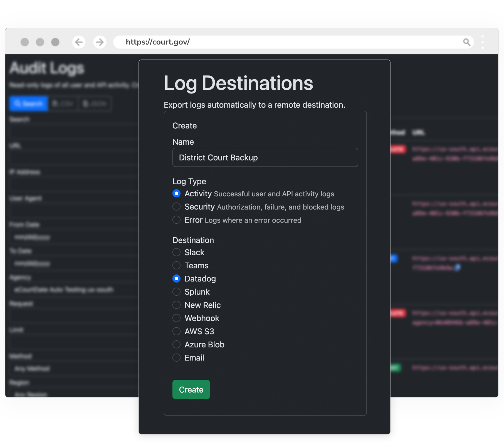Click 'Successful user and API activity logs' description
This screenshot has width=504, height=445.
coord(274,194)
